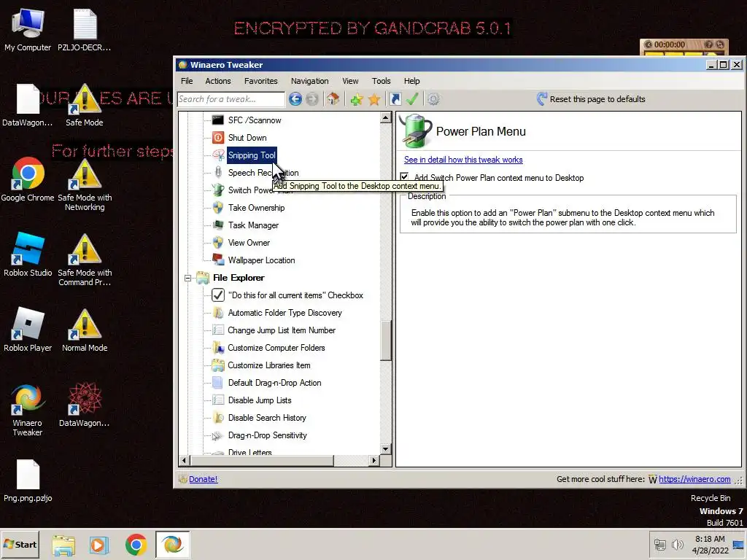Select the Task Manager icon in tree
Image resolution: width=747 pixels, height=560 pixels.
(217, 225)
